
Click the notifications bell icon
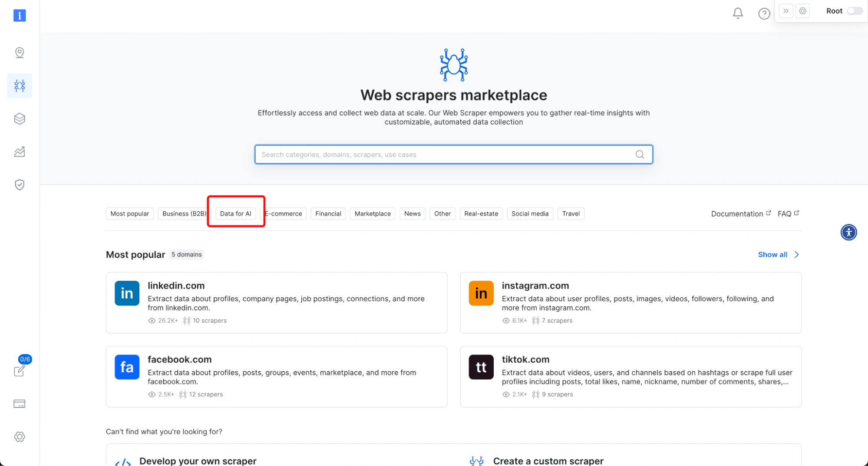point(738,13)
